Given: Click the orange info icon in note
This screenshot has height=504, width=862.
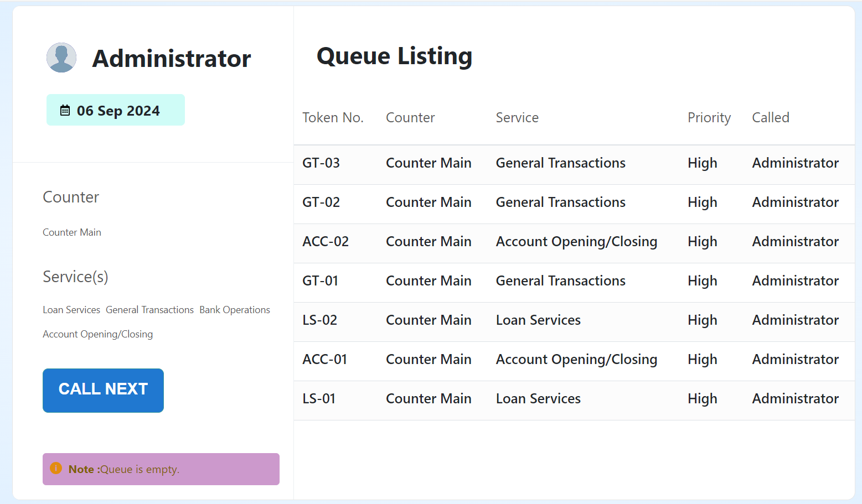Looking at the screenshot, I should click(x=56, y=469).
